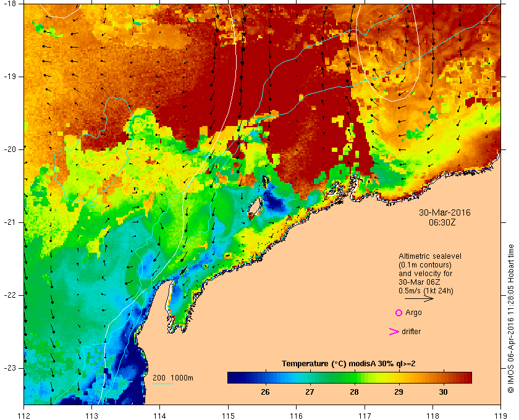
Task: Click the longitude axis label 119
Action: (500, 416)
